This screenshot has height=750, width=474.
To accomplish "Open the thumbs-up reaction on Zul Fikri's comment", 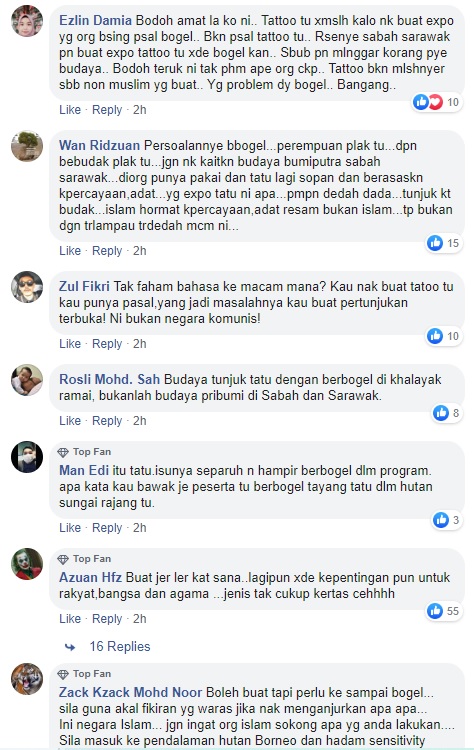I will [x=435, y=336].
